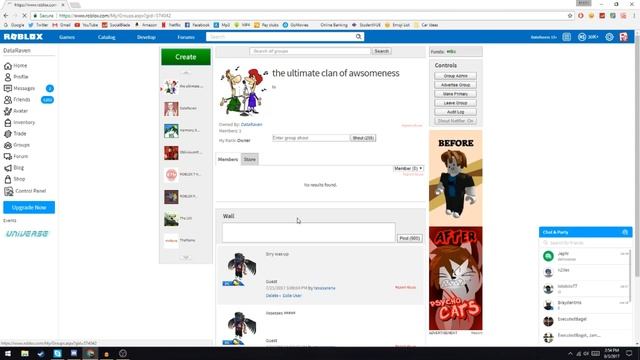Open notifications feed icon in header

(x=567, y=37)
